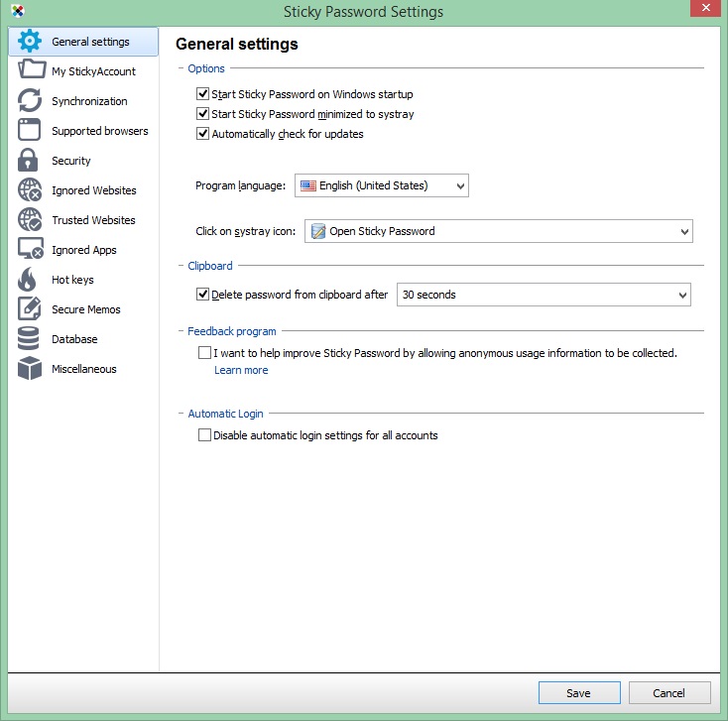Click the 'General settings' page heading
This screenshot has height=721, width=728.
[237, 44]
